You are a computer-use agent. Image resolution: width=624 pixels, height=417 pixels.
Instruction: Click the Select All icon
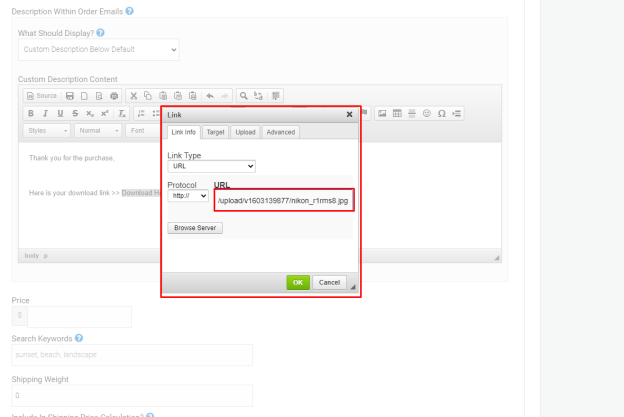275,96
